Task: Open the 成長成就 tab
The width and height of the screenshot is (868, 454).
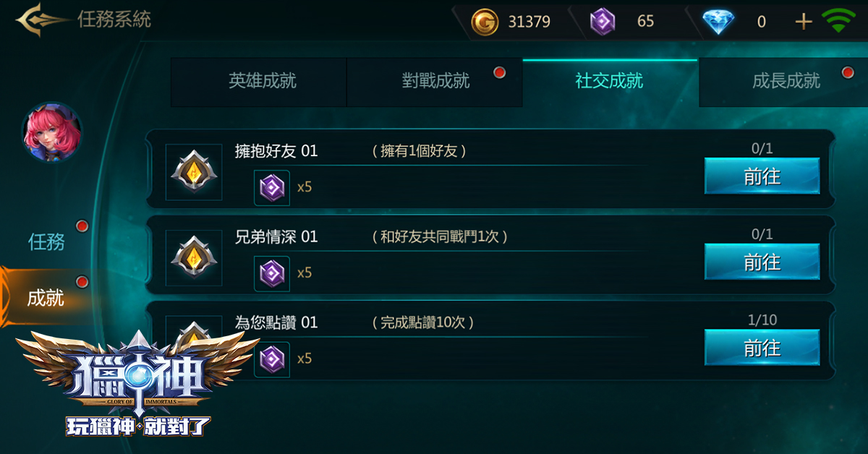Action: (783, 82)
